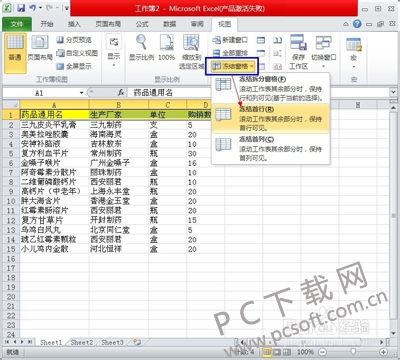The height and width of the screenshot is (360, 400).
Task: Open the name box dropdown arrow
Action: [82, 93]
